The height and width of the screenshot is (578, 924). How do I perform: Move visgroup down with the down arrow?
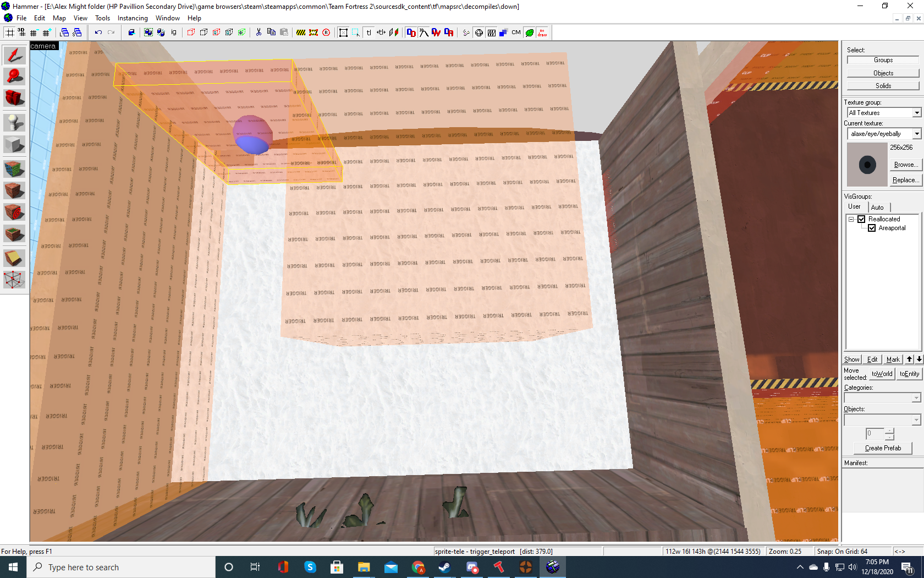pyautogui.click(x=919, y=359)
